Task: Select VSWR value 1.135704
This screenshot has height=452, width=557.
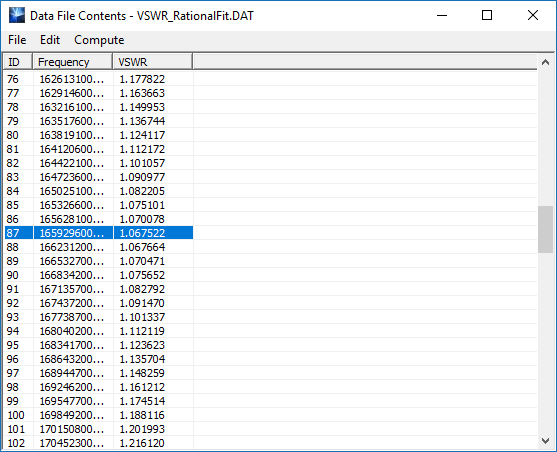Action: click(142, 359)
